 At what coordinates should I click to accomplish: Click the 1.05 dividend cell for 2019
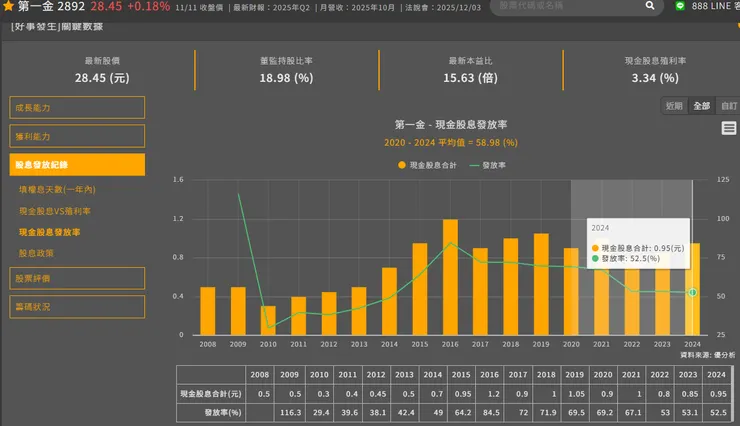point(574,393)
